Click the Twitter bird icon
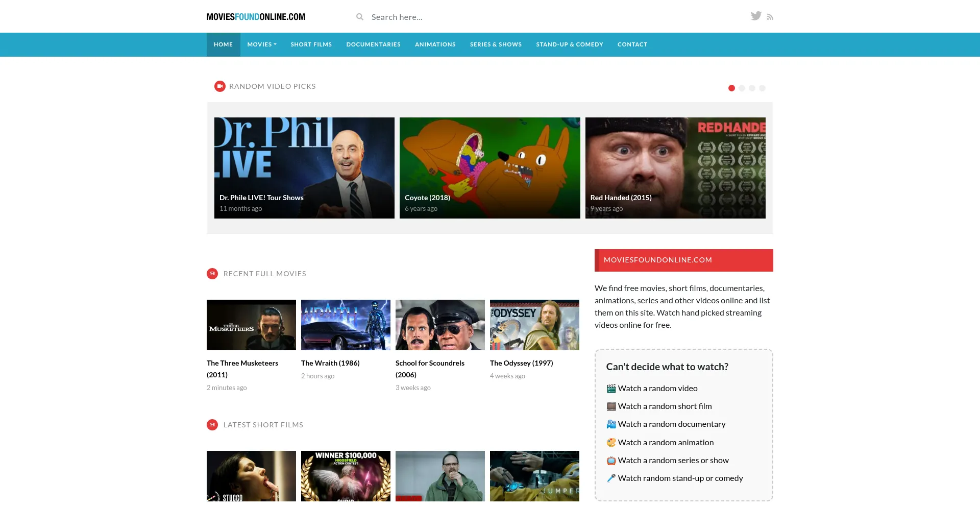This screenshot has height=507, width=980. point(756,16)
